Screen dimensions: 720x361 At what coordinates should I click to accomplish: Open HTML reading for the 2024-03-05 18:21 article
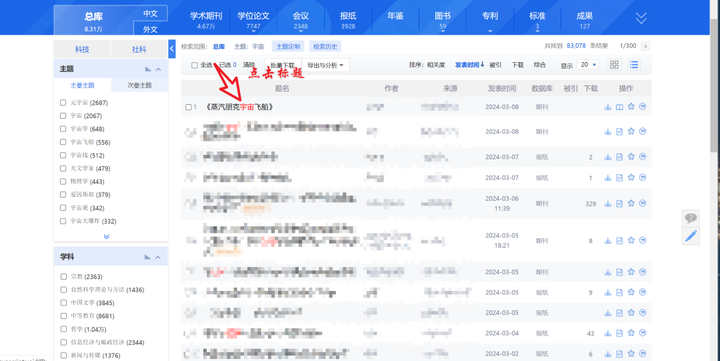(x=619, y=241)
